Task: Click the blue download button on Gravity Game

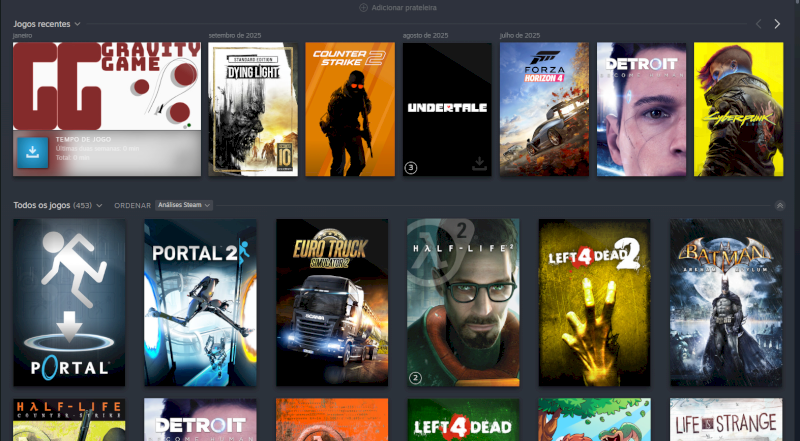Action: click(x=33, y=152)
